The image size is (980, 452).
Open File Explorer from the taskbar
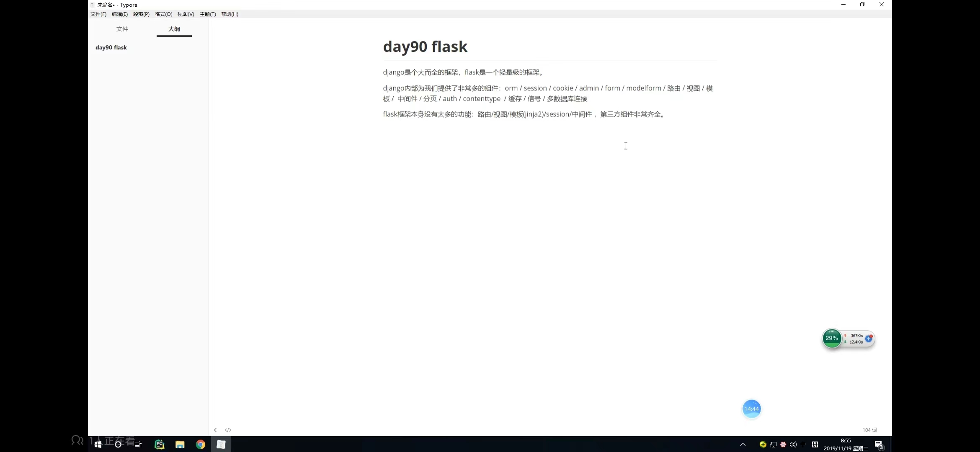tap(180, 444)
